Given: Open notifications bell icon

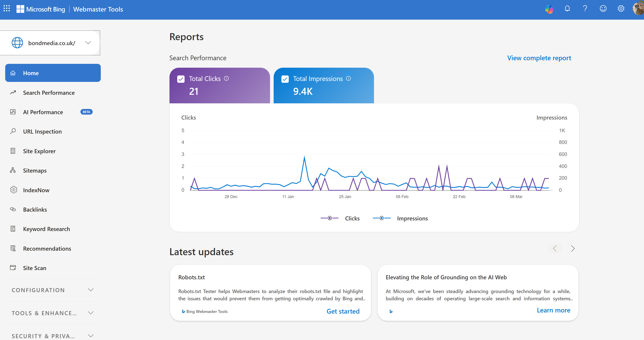Looking at the screenshot, I should pos(567,9).
